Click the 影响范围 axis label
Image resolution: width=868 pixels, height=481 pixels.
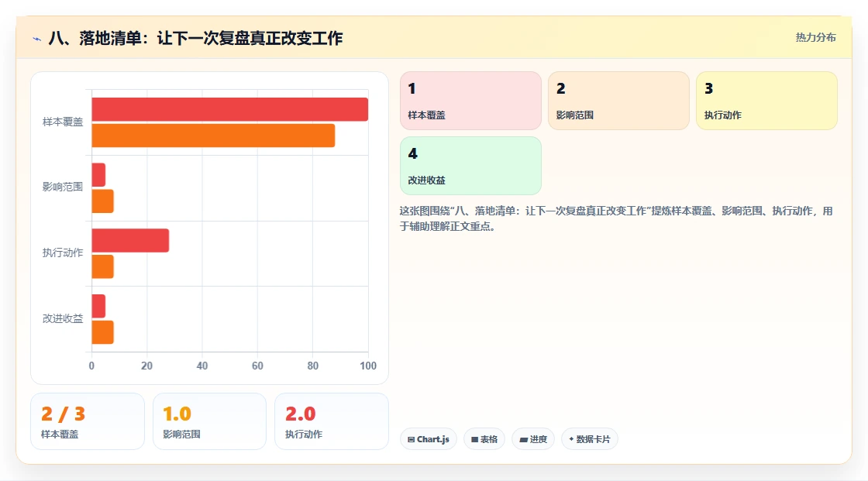click(x=63, y=187)
